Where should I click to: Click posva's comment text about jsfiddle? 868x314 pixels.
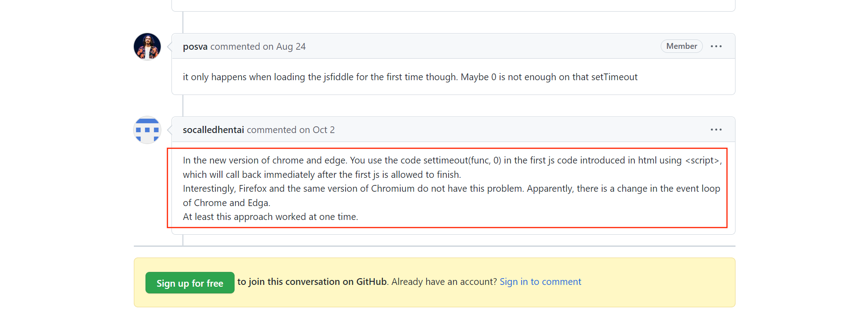pos(410,77)
